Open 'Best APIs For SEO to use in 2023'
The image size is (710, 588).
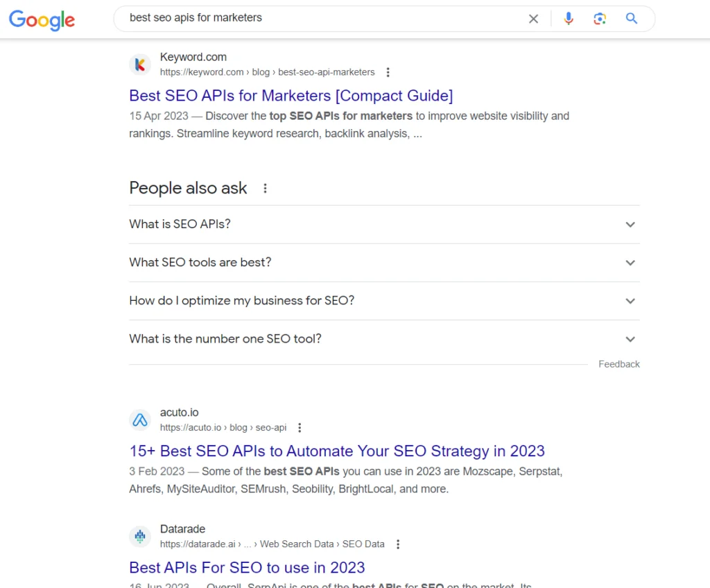click(247, 567)
